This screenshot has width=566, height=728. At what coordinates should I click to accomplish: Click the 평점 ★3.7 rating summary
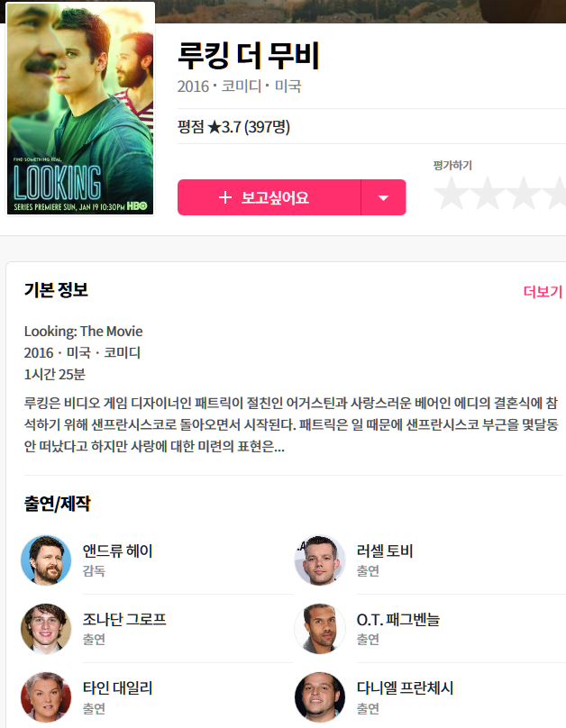[233, 126]
